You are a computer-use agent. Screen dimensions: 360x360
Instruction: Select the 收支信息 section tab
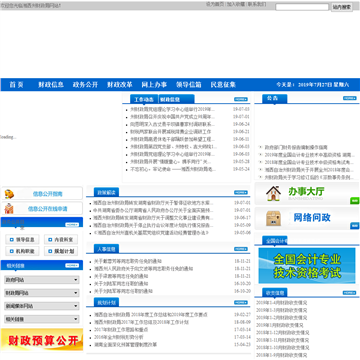[275, 293]
